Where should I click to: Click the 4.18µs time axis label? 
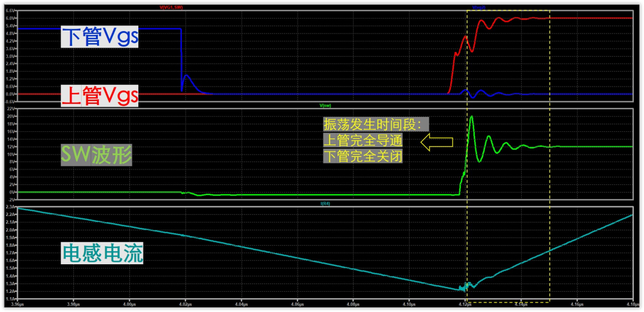click(x=632, y=305)
